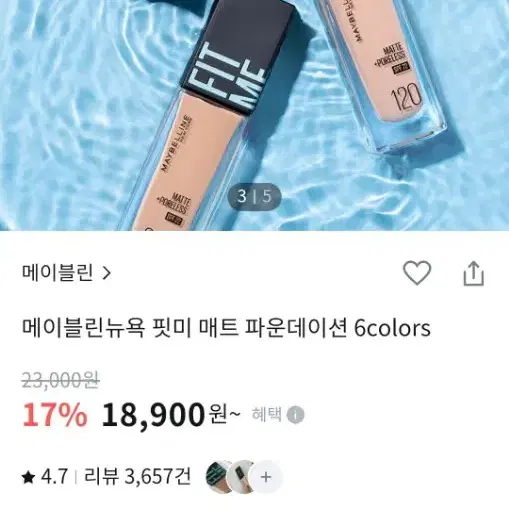Open 리뷰 3,657건 reviews link
Viewport: 509px width, 509px height.
tap(137, 476)
